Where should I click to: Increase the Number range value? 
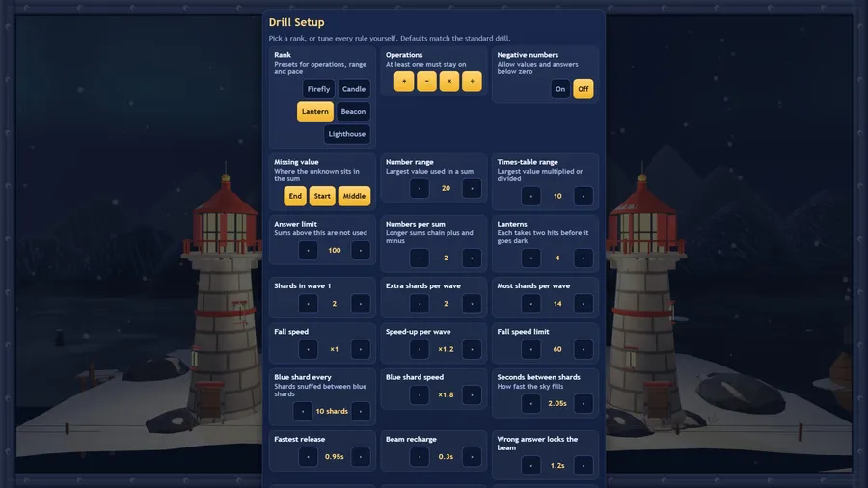(x=472, y=188)
